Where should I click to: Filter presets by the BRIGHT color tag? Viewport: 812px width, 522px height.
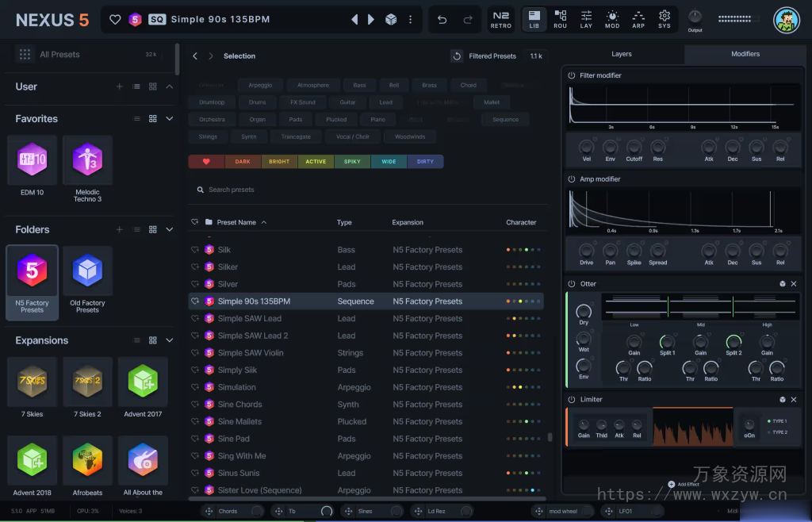click(x=279, y=162)
